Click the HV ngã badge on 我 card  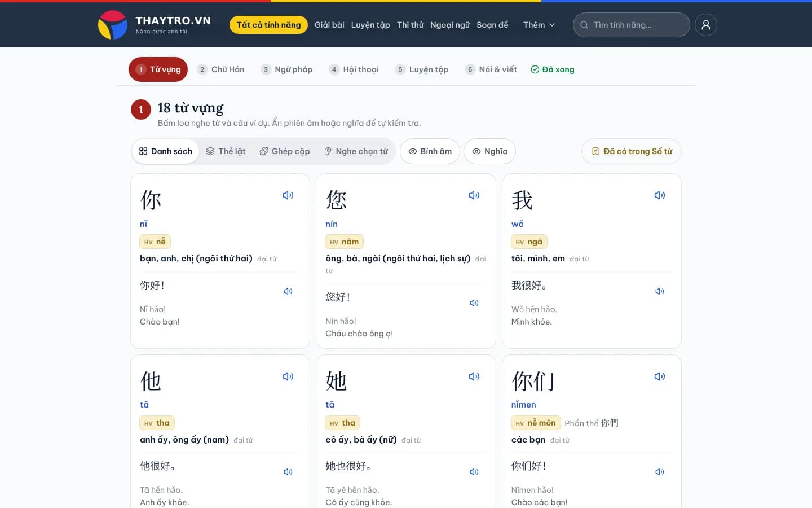529,242
